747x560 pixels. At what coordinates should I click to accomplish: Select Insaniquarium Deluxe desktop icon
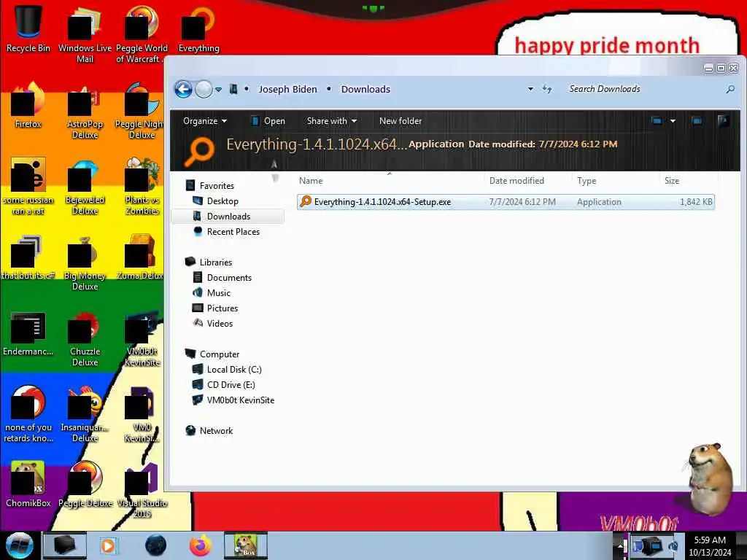point(85,414)
